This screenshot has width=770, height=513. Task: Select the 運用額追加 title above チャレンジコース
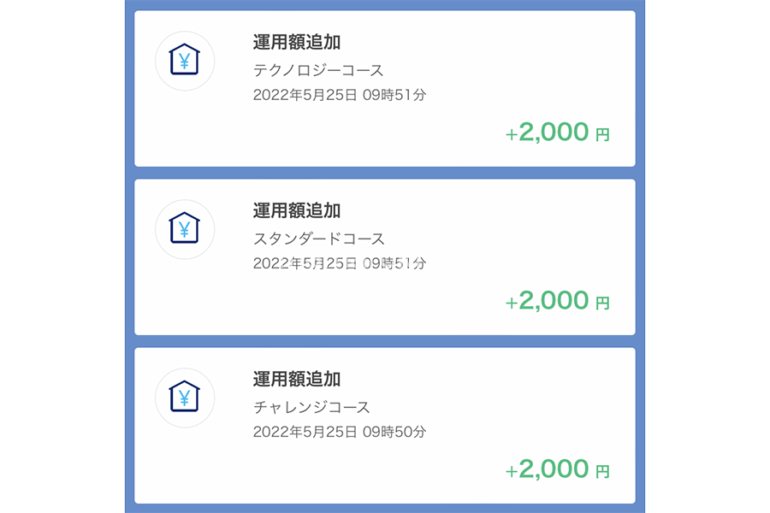(x=297, y=379)
